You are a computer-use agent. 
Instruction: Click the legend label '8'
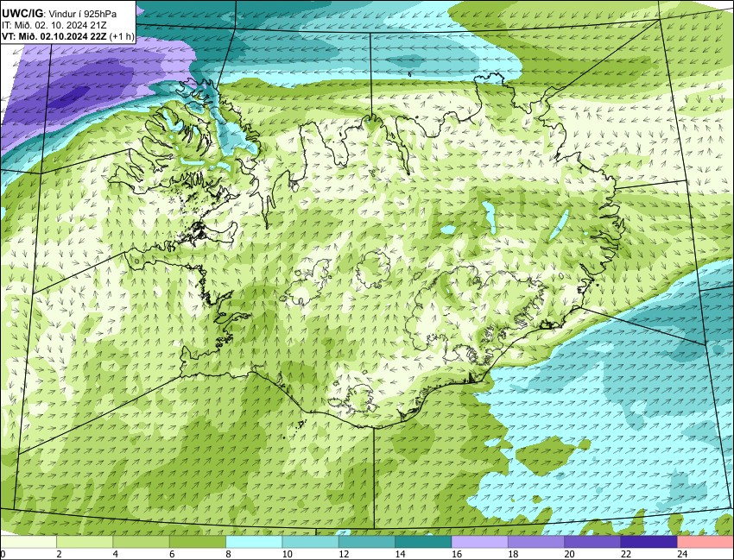[x=229, y=554]
